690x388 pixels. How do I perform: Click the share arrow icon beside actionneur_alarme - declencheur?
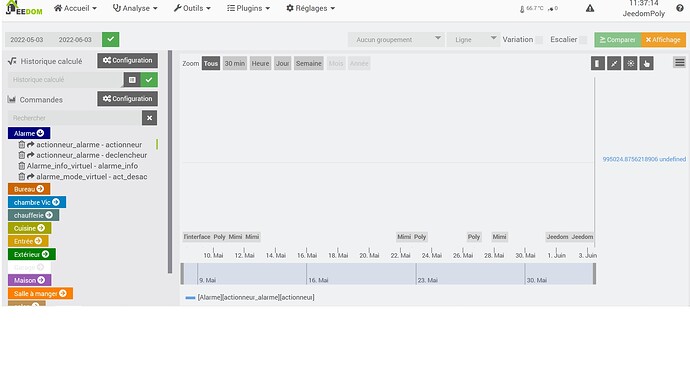tap(30, 155)
